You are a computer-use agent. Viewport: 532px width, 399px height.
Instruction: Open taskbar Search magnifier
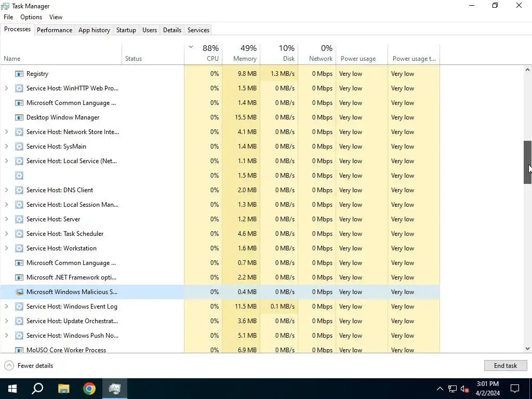point(37,389)
